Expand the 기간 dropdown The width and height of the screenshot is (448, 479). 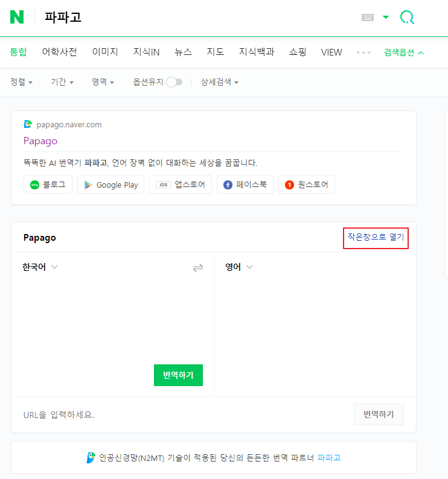tap(62, 82)
